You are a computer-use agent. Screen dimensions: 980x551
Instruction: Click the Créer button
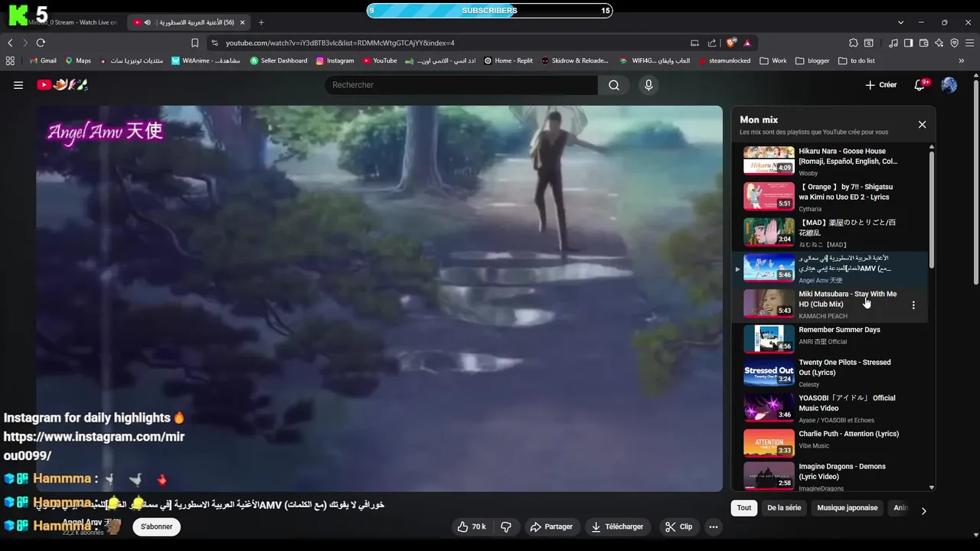(880, 85)
